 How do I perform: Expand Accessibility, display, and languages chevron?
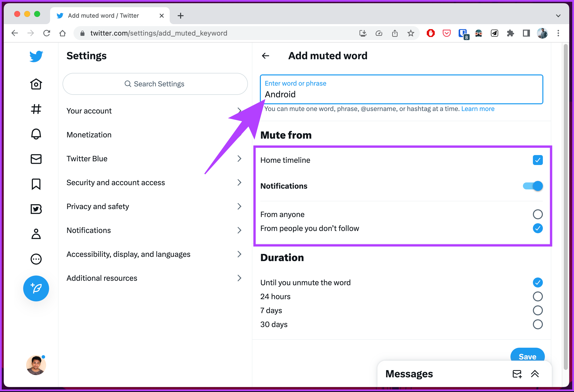tap(239, 254)
